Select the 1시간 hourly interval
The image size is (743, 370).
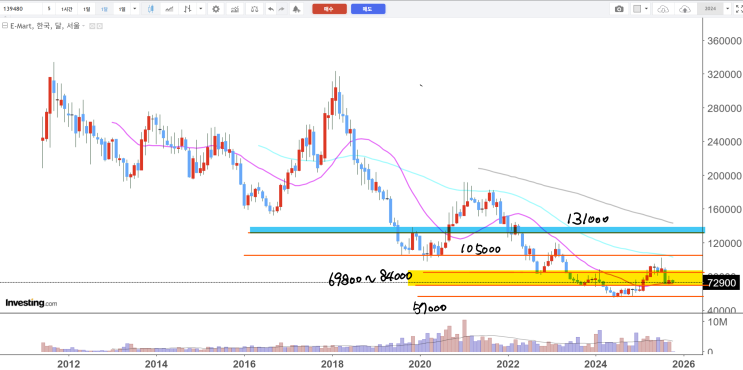[x=66, y=9]
